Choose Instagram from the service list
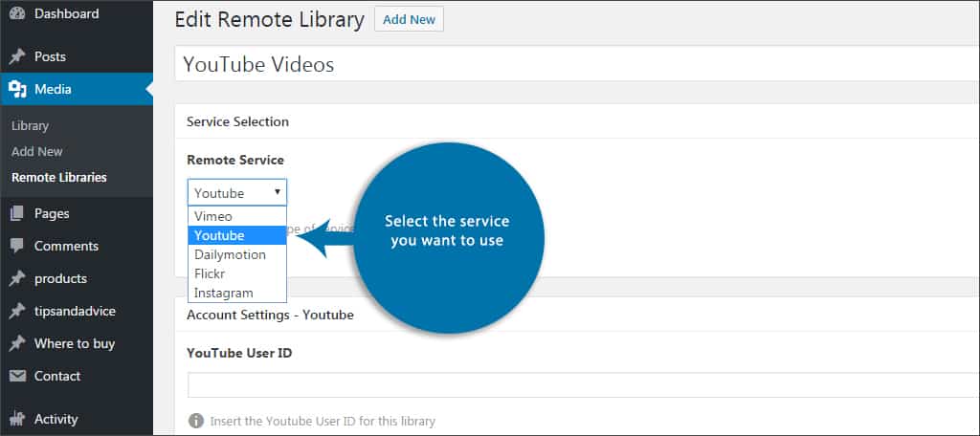Screen dimensions: 980x436 click(237, 293)
